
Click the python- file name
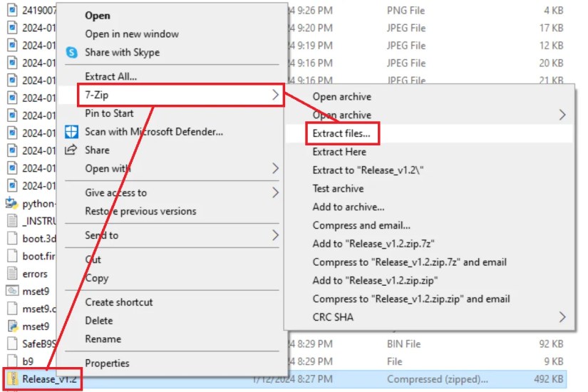tap(38, 203)
